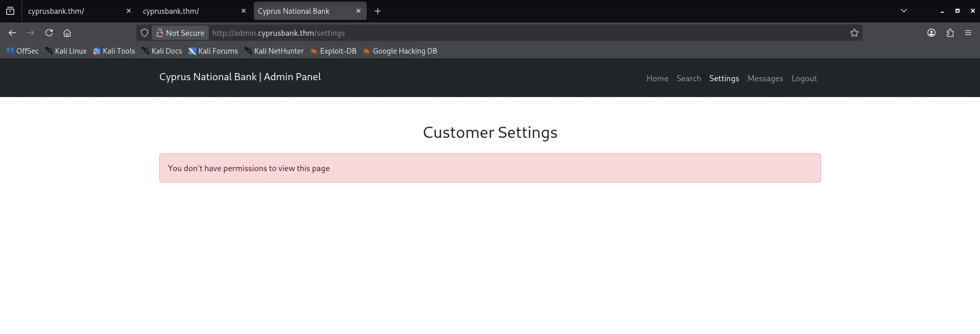Open the Messages nav link
The height and width of the screenshot is (334, 980).
[x=764, y=78]
